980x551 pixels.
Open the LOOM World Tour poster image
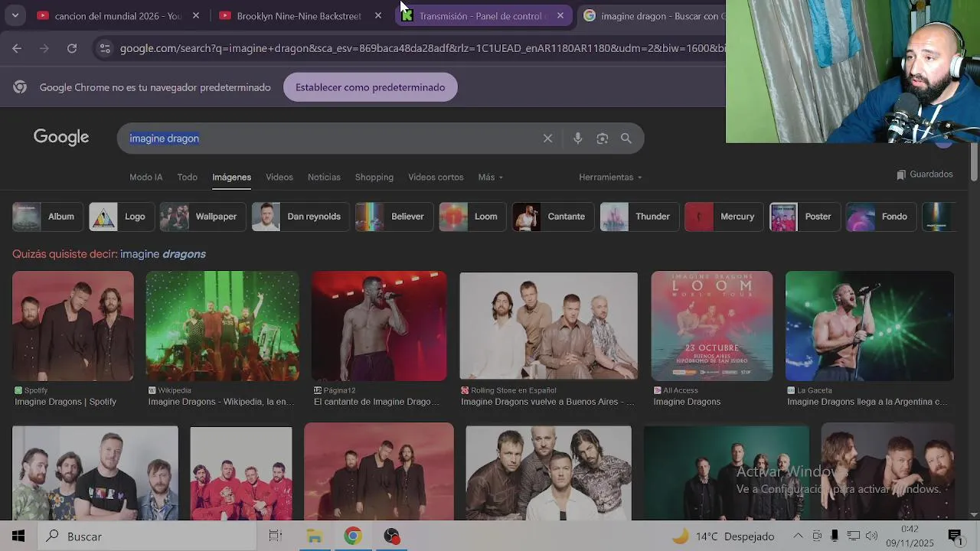(x=712, y=326)
